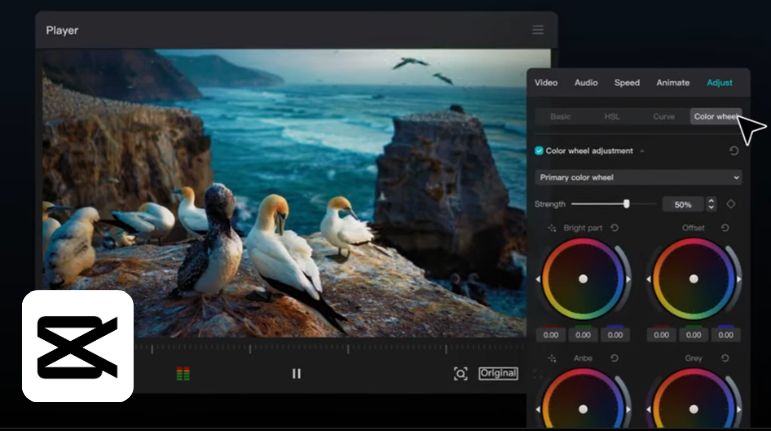This screenshot has width=771, height=431.
Task: Click the Bright part green value field
Action: click(x=583, y=335)
